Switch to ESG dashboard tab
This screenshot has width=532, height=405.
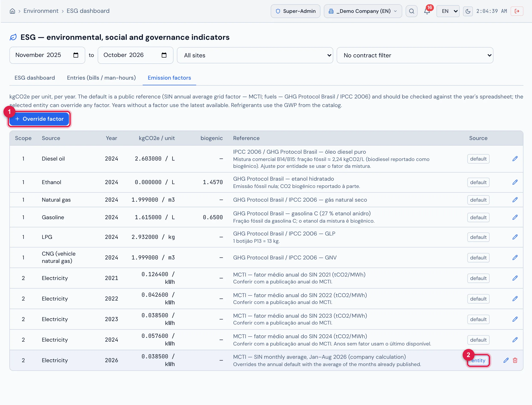pyautogui.click(x=35, y=78)
